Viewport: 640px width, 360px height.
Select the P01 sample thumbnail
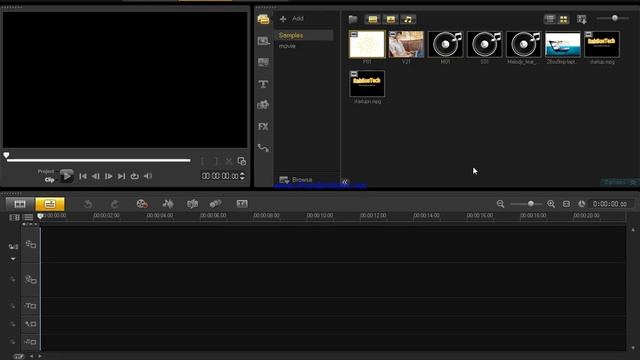pyautogui.click(x=367, y=44)
